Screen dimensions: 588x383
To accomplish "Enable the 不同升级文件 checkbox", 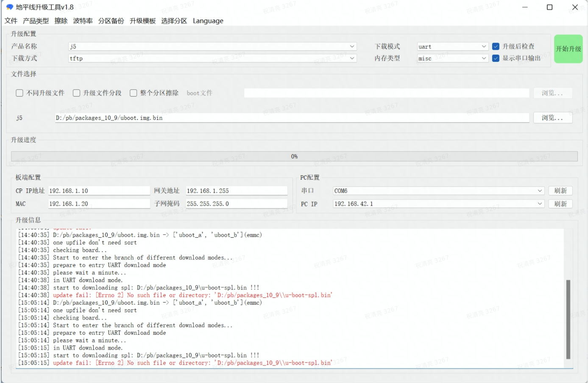I will click(x=20, y=93).
